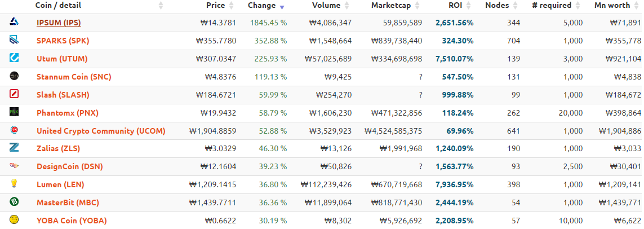
Task: Click IPSUM change value 1845.45 %
Action: (269, 23)
